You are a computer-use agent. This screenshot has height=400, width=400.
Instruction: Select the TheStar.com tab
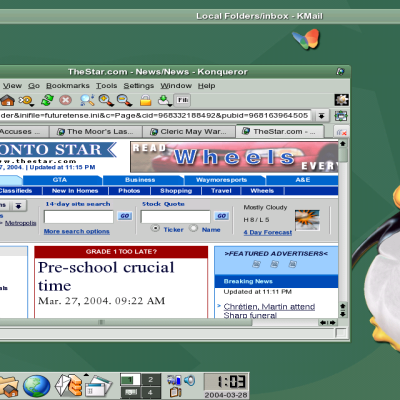tap(280, 131)
